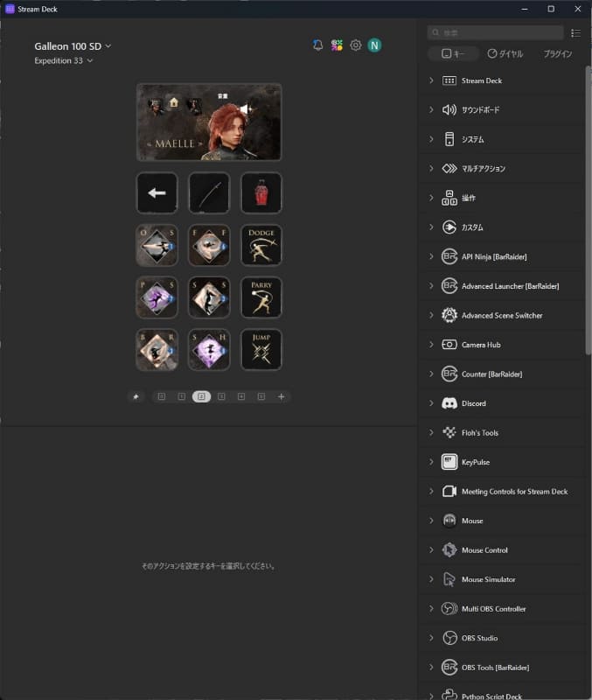Select the skill key labeled B R
The image size is (592, 700).
click(x=157, y=349)
